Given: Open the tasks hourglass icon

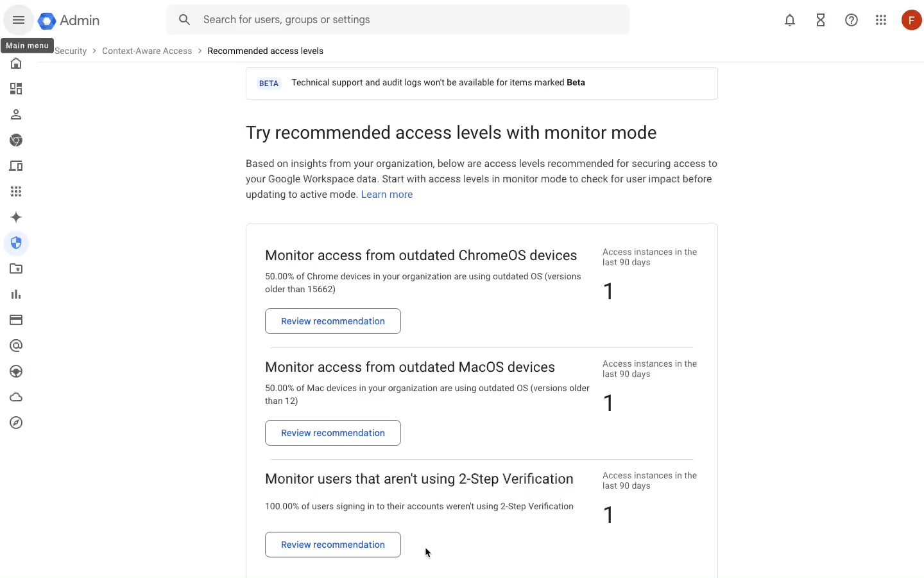Looking at the screenshot, I should 821,20.
